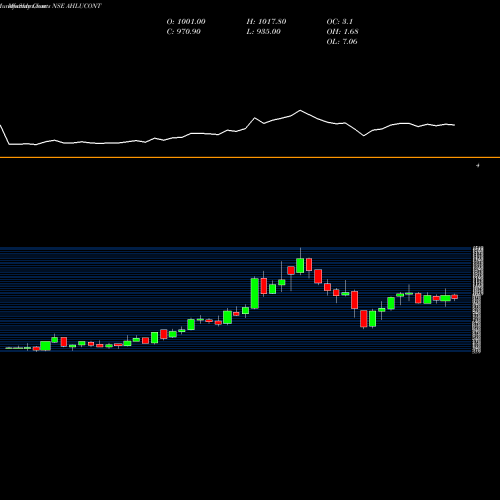The height and width of the screenshot is (500, 500).
Task: Click the tallest green candlestick in the chart
Action: click(x=255, y=293)
